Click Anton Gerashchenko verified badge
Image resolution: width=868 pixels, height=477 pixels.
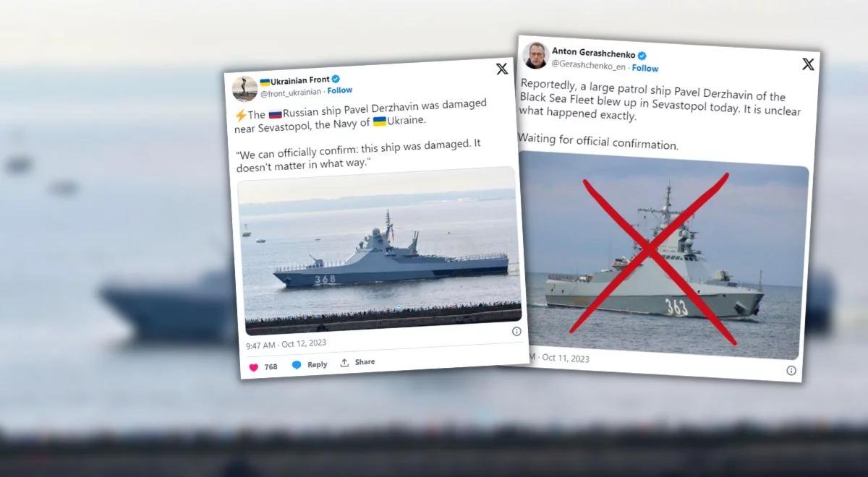(x=642, y=56)
